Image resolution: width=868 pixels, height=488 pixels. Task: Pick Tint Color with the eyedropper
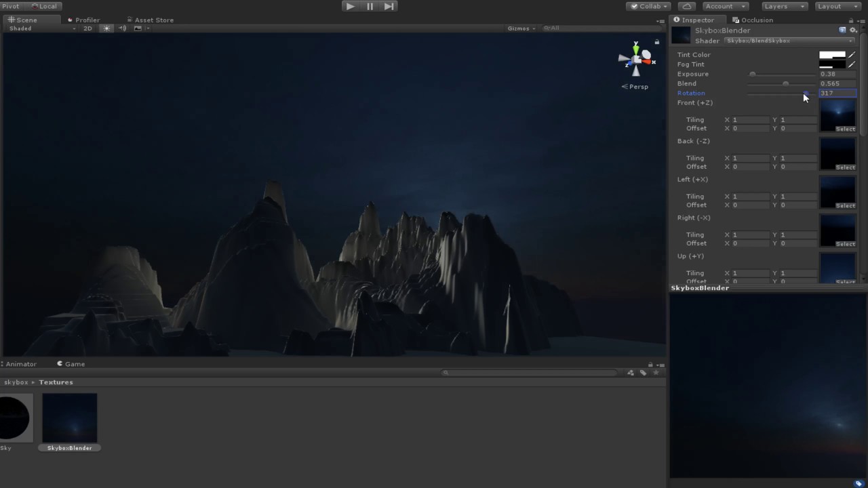(852, 55)
